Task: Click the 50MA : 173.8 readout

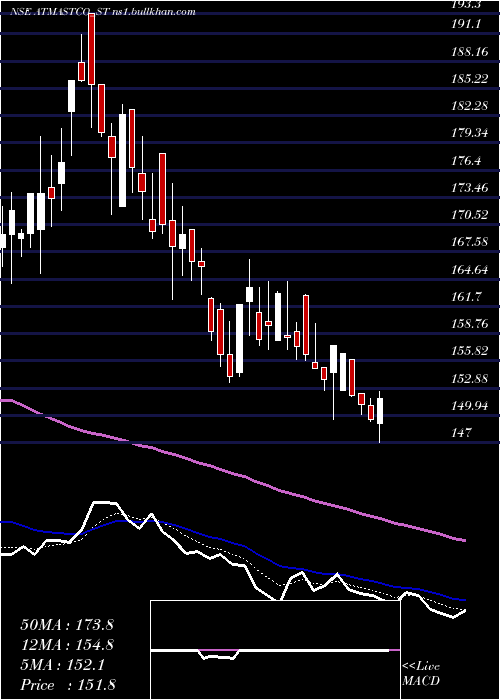Action: pos(67,625)
